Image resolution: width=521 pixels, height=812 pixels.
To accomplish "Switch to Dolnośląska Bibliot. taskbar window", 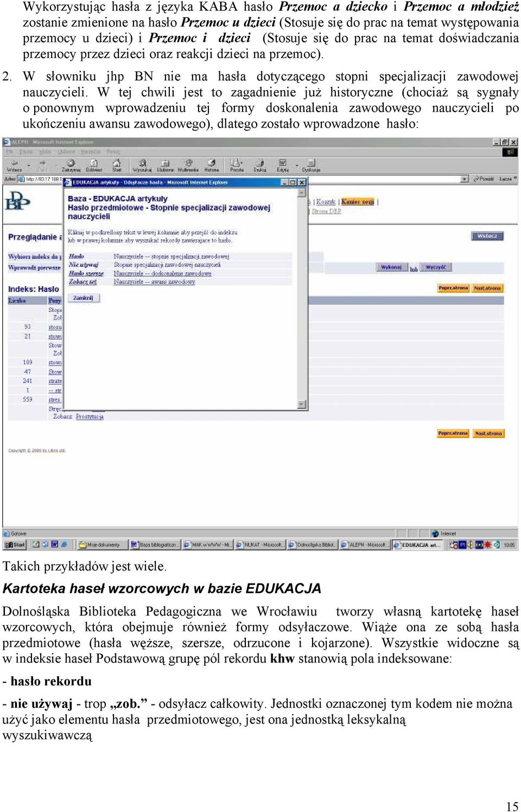I will tap(313, 544).
